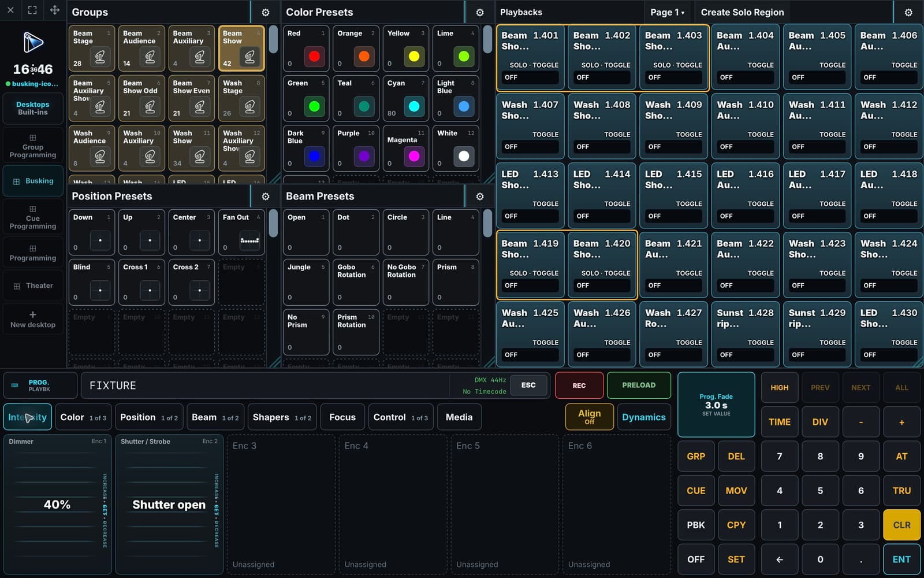
Task: Toggle playback Wash 1.407
Action: coord(530,127)
